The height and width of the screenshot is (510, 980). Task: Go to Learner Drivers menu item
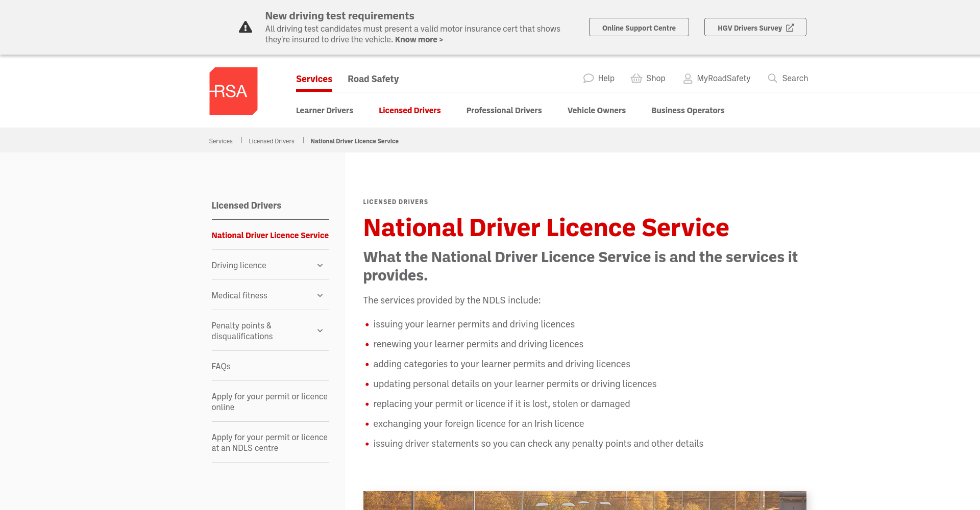325,110
